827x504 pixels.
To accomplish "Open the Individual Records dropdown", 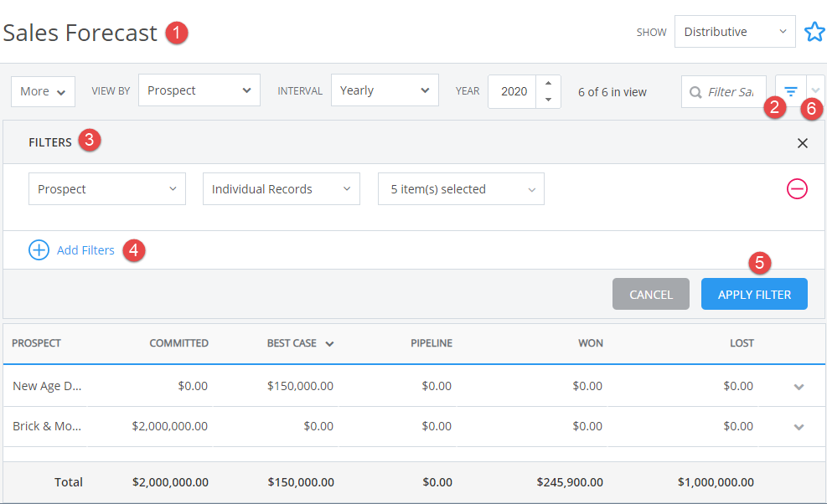I will coord(282,188).
